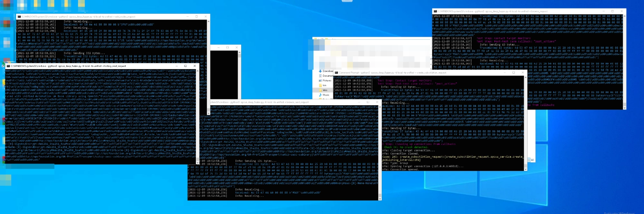Close the browse_next_request cmd window
Screen dimensions: 644x214
[377, 102]
